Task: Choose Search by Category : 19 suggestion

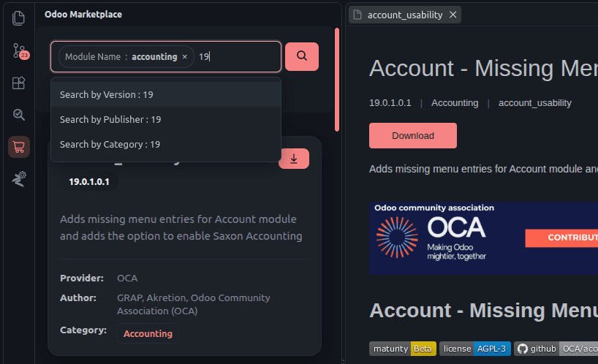Action: [166, 145]
